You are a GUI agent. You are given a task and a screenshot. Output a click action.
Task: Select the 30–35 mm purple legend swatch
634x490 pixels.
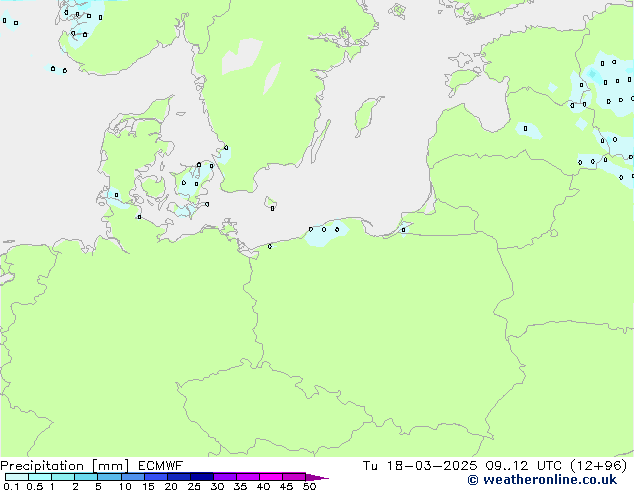(x=225, y=477)
